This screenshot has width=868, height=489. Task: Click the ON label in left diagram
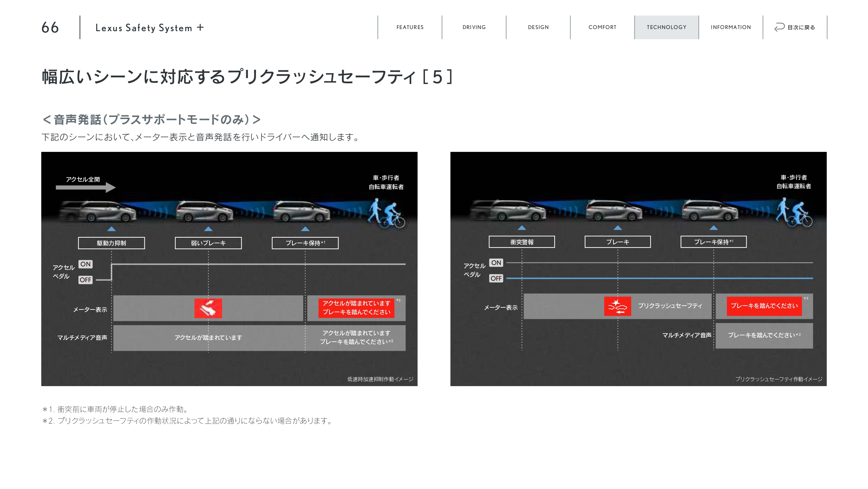85,264
